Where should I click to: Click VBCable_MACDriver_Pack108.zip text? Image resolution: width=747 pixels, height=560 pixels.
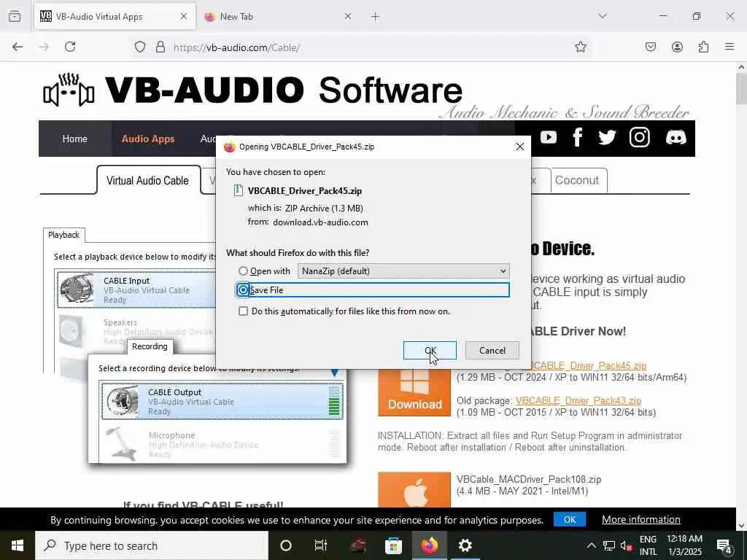pyautogui.click(x=529, y=480)
